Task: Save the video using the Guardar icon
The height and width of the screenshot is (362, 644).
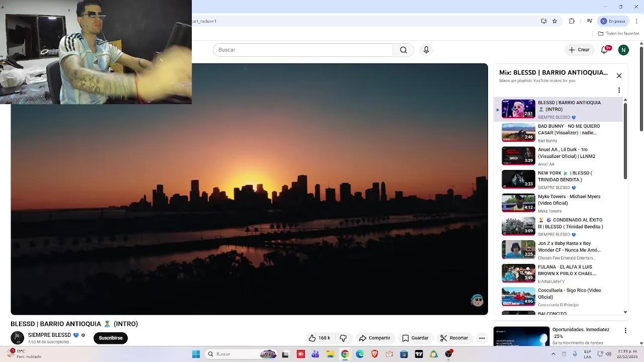Action: click(417, 338)
